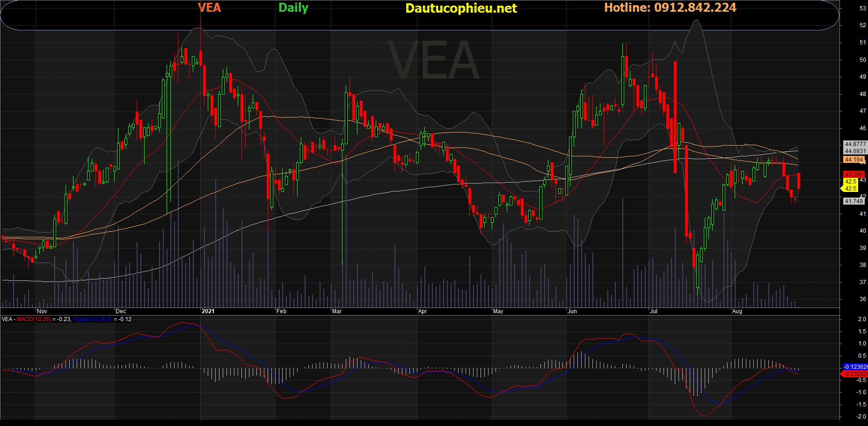This screenshot has width=868, height=426.
Task: Click the orange VEA ticker title
Action: tap(209, 7)
